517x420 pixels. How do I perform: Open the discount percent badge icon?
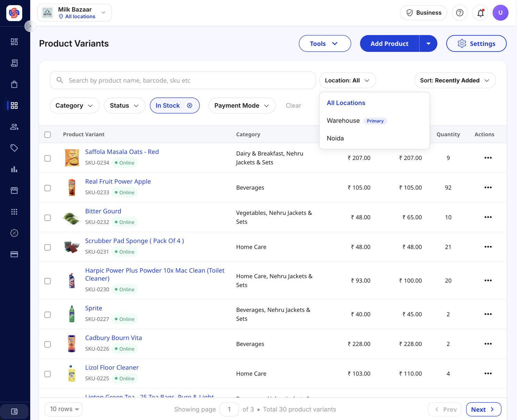[14, 233]
